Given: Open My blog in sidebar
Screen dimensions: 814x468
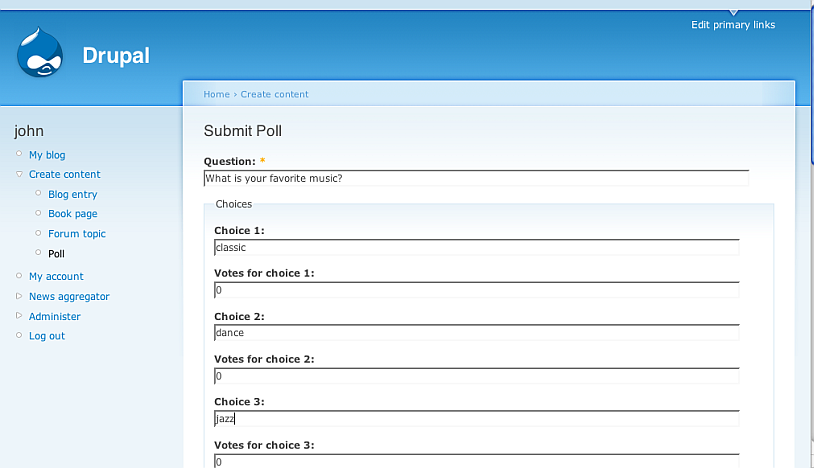Looking at the screenshot, I should pos(47,155).
